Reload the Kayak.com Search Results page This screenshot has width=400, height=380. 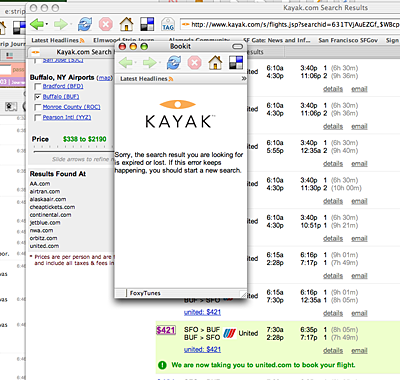pos(85,24)
